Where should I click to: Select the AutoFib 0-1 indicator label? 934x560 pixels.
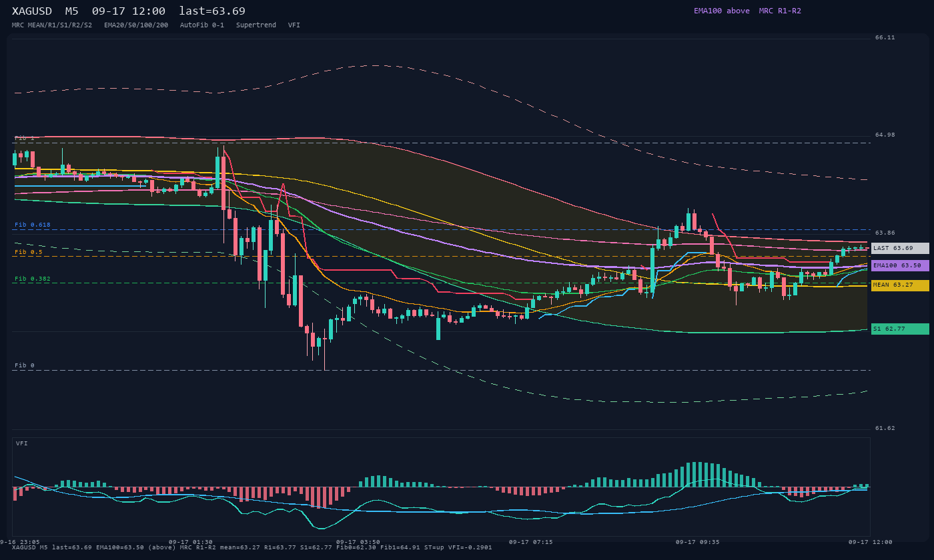pyautogui.click(x=202, y=25)
